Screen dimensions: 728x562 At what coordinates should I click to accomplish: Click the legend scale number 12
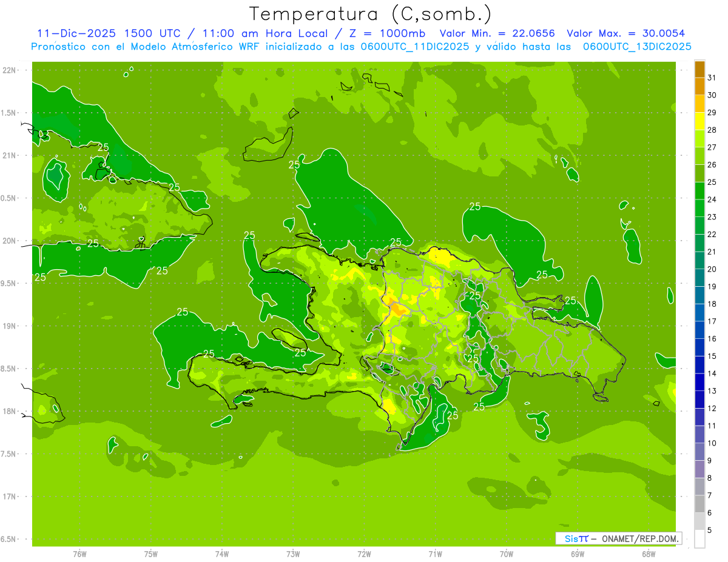712,408
